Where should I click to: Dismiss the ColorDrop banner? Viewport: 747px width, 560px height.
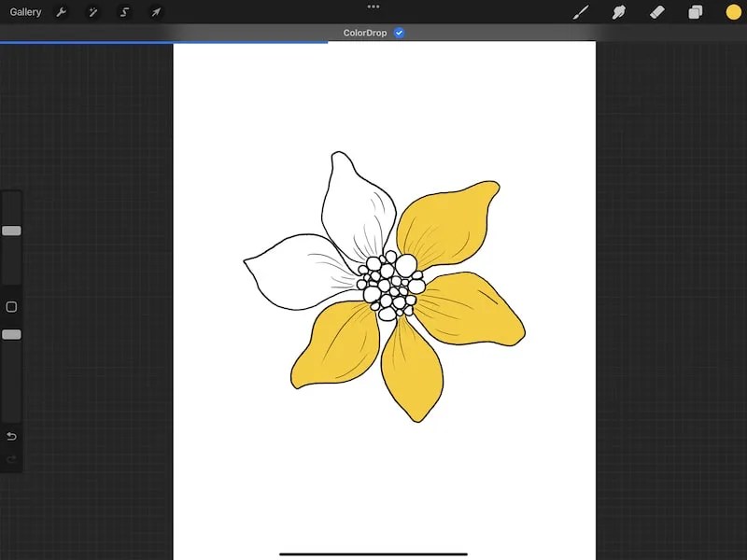(364, 31)
